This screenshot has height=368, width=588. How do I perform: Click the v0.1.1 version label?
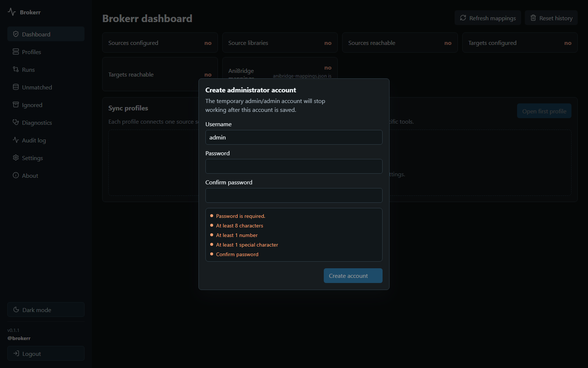click(13, 330)
